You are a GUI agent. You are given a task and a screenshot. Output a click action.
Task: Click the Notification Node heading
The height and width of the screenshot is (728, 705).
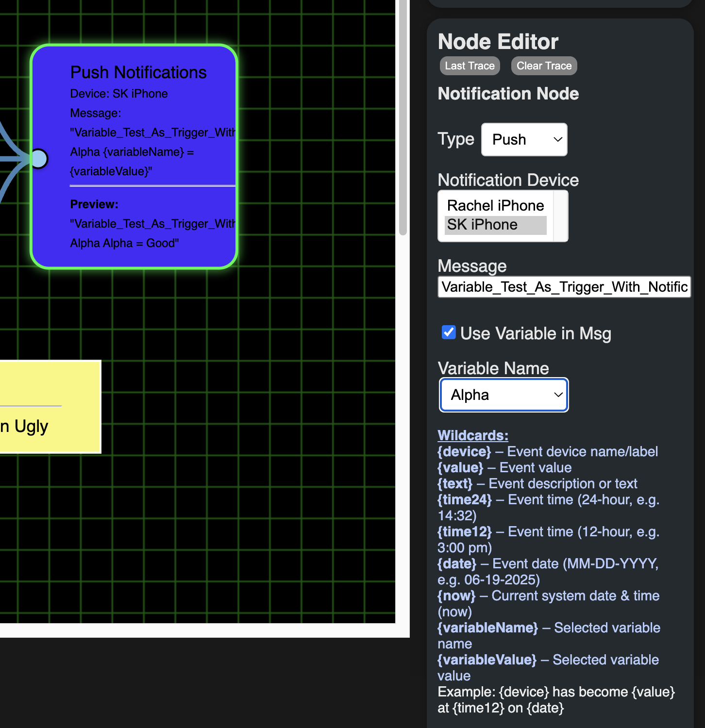(508, 94)
